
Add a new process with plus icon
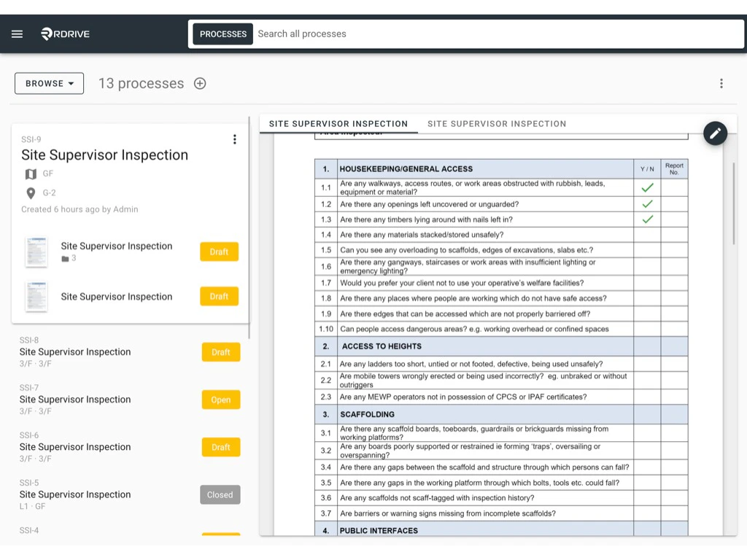(x=200, y=83)
